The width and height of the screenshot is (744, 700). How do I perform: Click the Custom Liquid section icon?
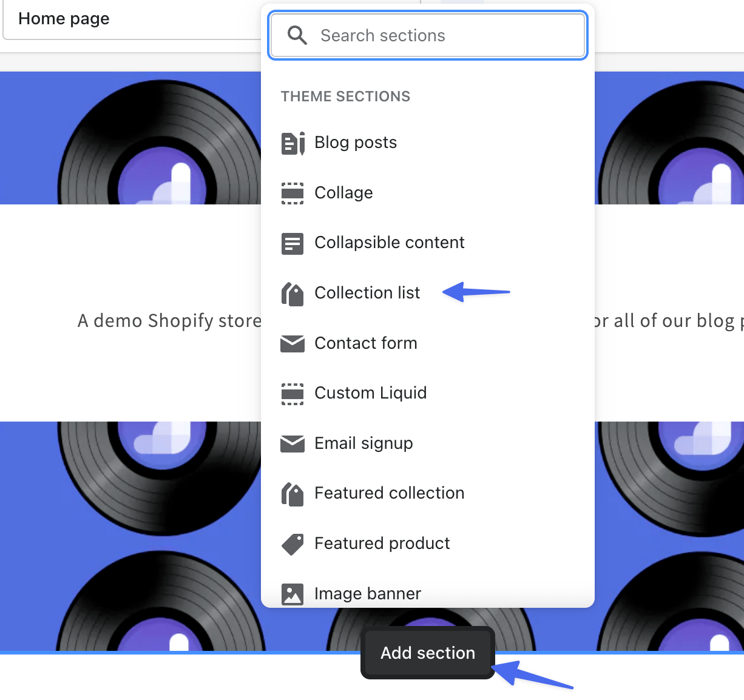point(293,394)
